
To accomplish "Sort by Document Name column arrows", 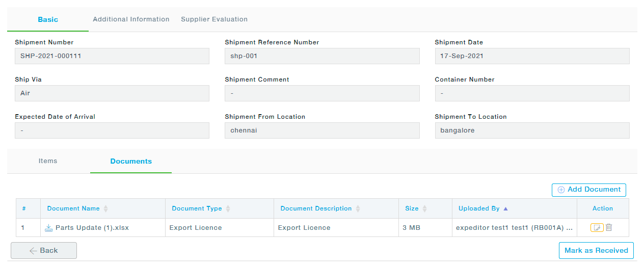I will point(106,208).
